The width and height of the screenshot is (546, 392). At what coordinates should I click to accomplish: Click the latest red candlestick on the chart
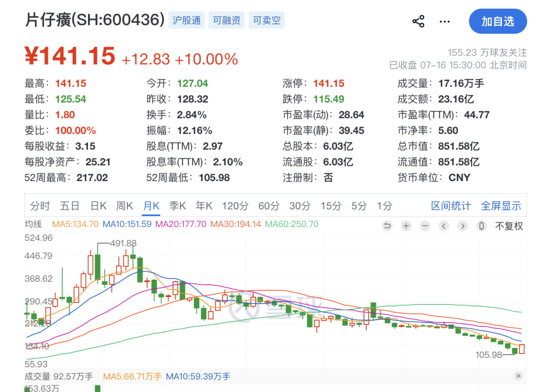(x=522, y=349)
